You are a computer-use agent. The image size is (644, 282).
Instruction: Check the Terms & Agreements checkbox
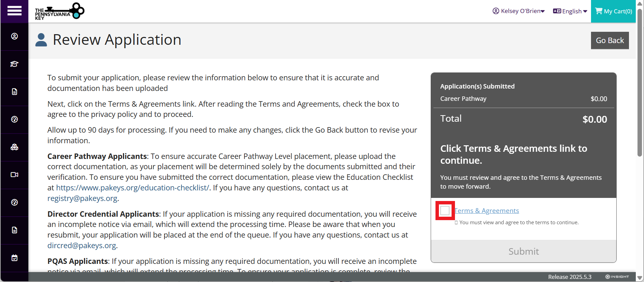point(445,211)
